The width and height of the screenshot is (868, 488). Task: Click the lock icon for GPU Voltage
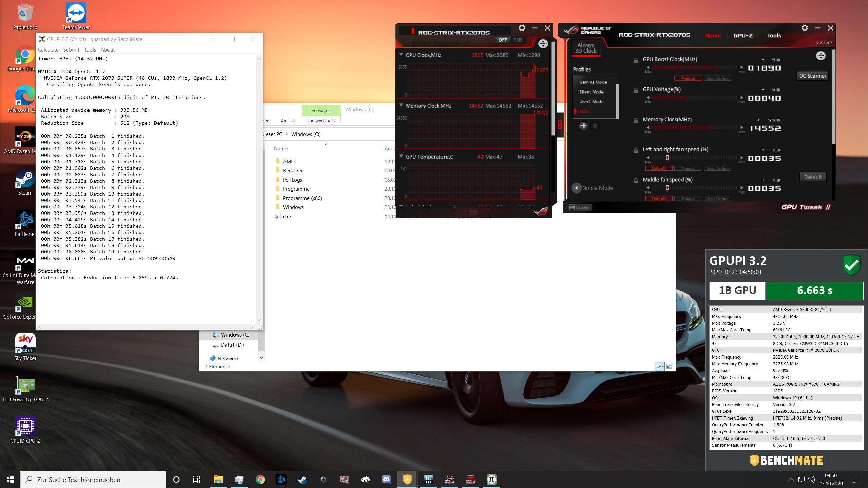pyautogui.click(x=636, y=90)
